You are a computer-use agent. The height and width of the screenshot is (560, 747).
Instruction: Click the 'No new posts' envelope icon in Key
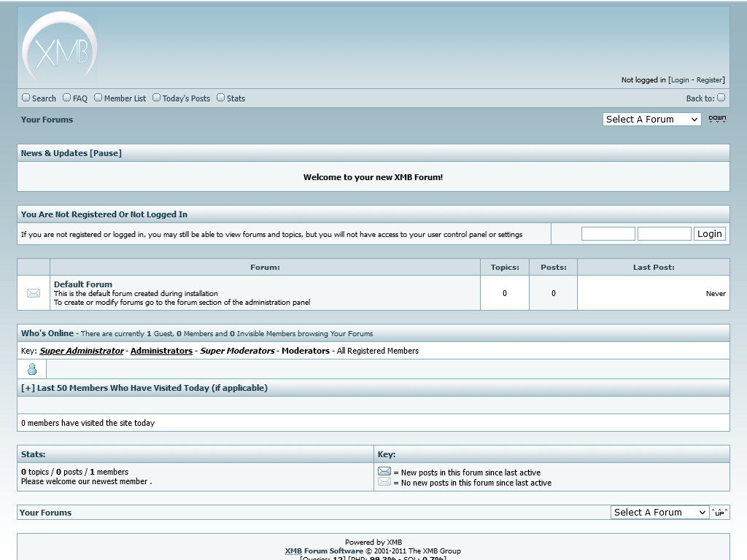384,481
